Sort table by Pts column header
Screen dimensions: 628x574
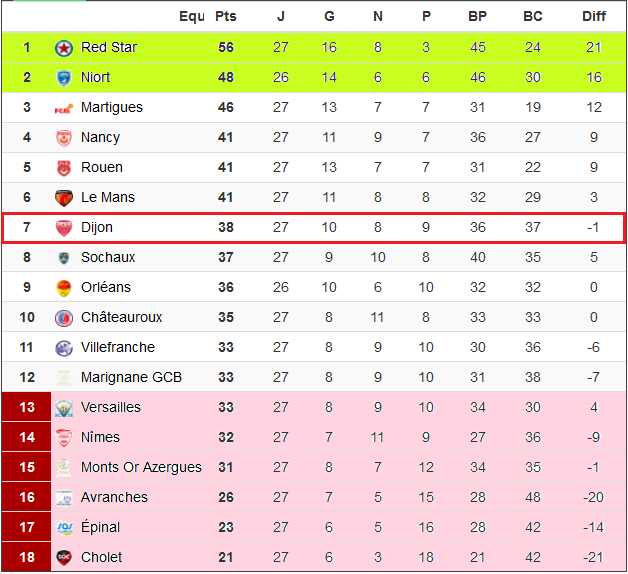coord(226,16)
